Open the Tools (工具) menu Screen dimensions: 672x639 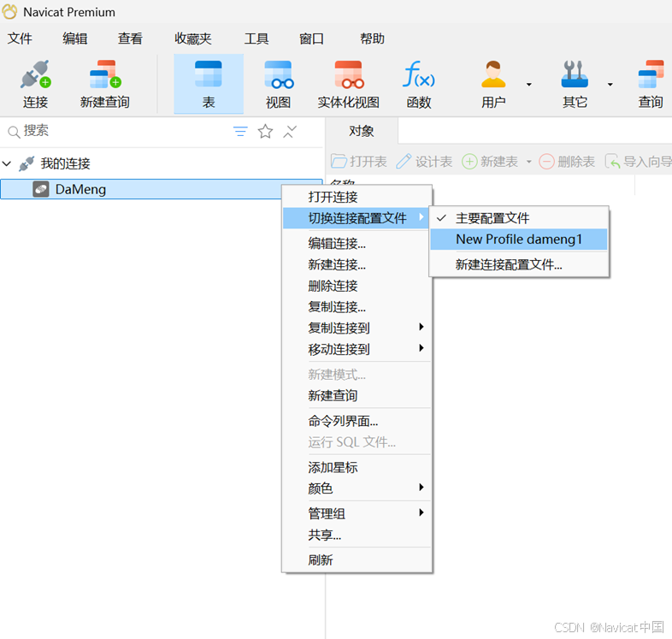(x=256, y=38)
